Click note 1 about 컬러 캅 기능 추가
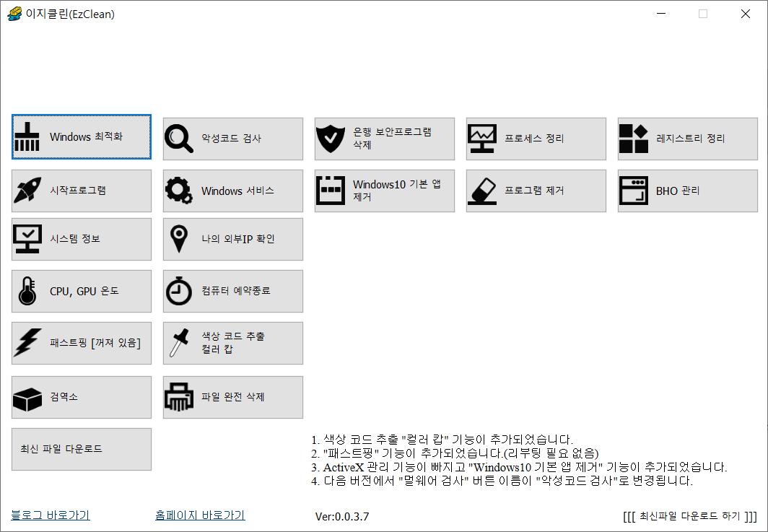This screenshot has width=768, height=532. [x=442, y=440]
